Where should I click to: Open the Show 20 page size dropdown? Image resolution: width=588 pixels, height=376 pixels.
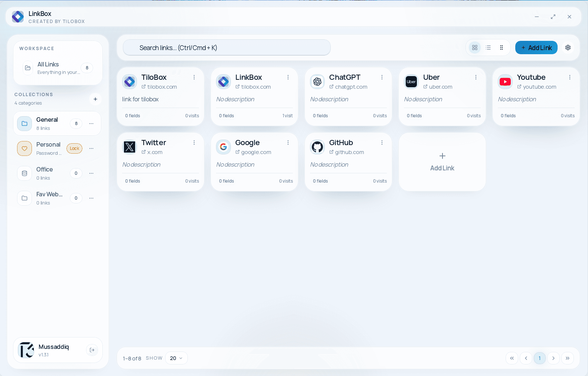pyautogui.click(x=176, y=358)
